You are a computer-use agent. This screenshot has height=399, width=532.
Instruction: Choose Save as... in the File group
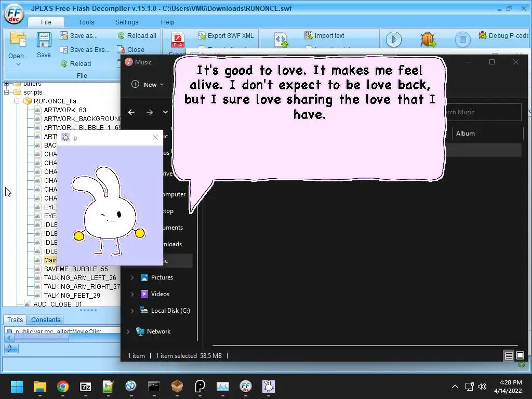click(x=78, y=36)
